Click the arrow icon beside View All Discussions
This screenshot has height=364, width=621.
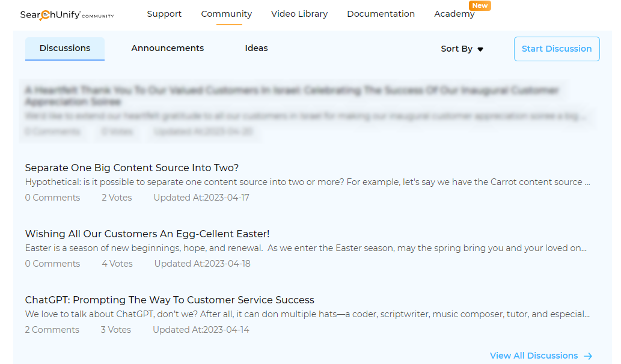588,356
